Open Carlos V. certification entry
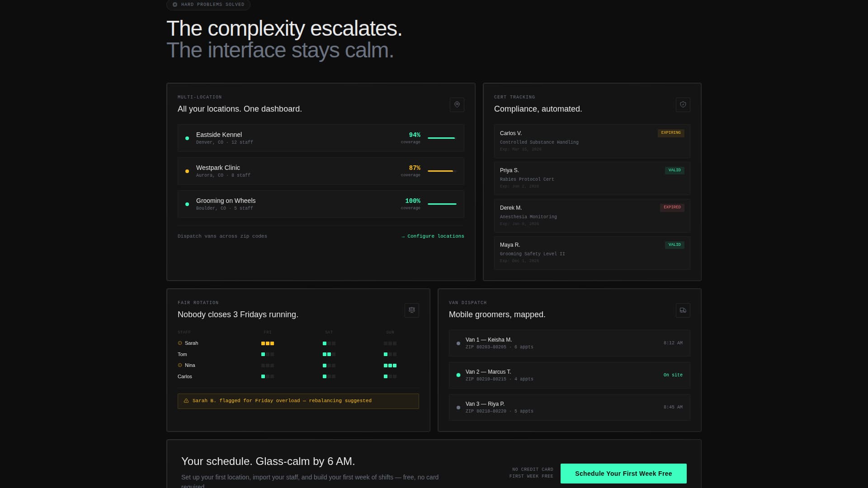The width and height of the screenshot is (868, 488). 592,141
